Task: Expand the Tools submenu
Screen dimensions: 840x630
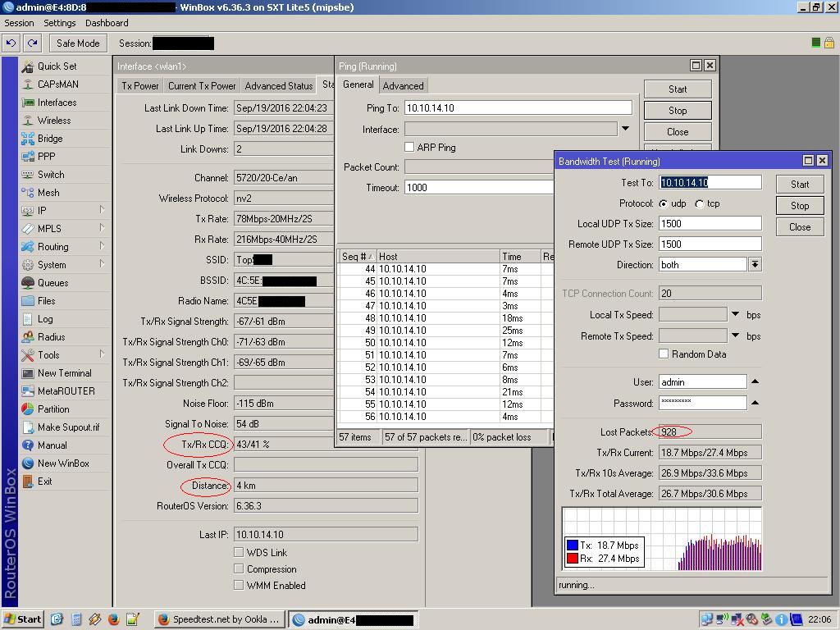Action: point(102,354)
